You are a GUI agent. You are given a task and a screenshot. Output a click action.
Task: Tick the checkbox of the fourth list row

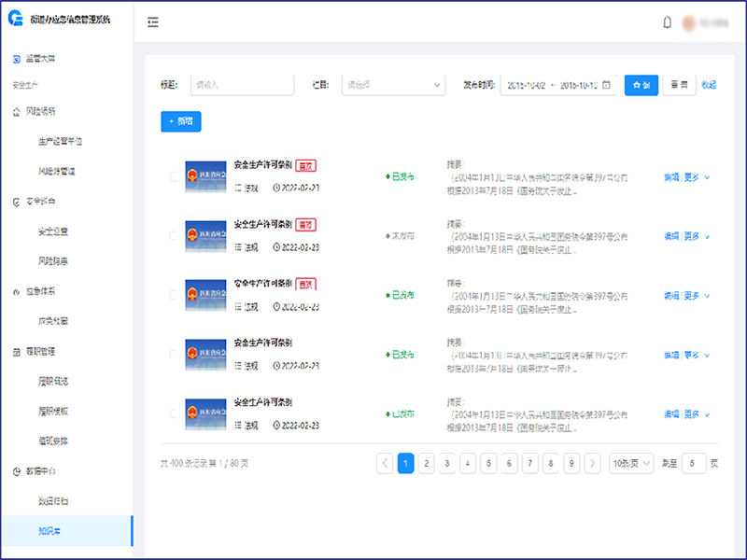coord(174,355)
